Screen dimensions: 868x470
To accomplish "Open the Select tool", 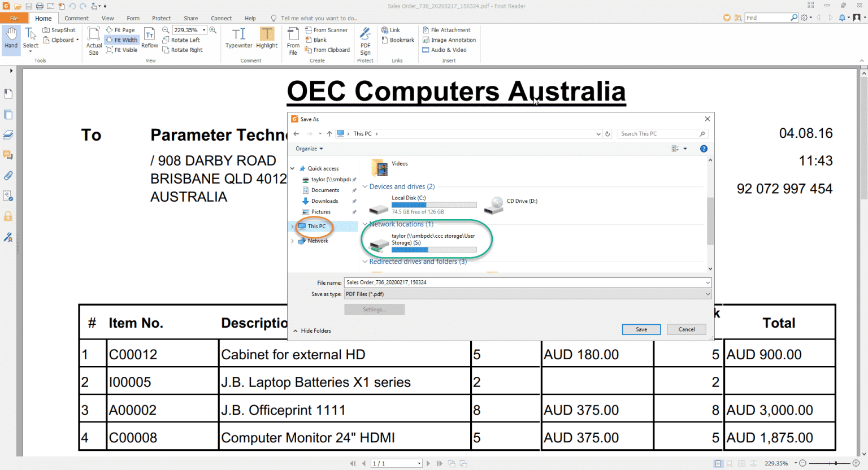I will (x=31, y=39).
